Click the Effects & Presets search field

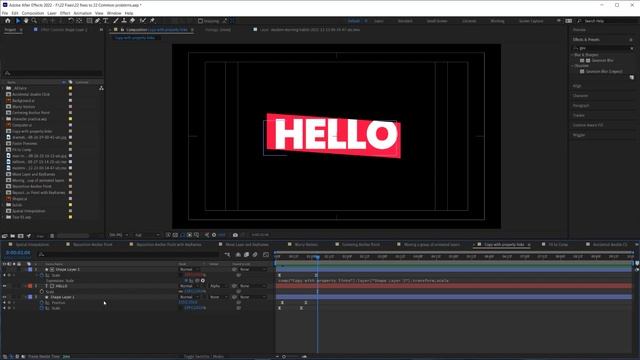603,48
